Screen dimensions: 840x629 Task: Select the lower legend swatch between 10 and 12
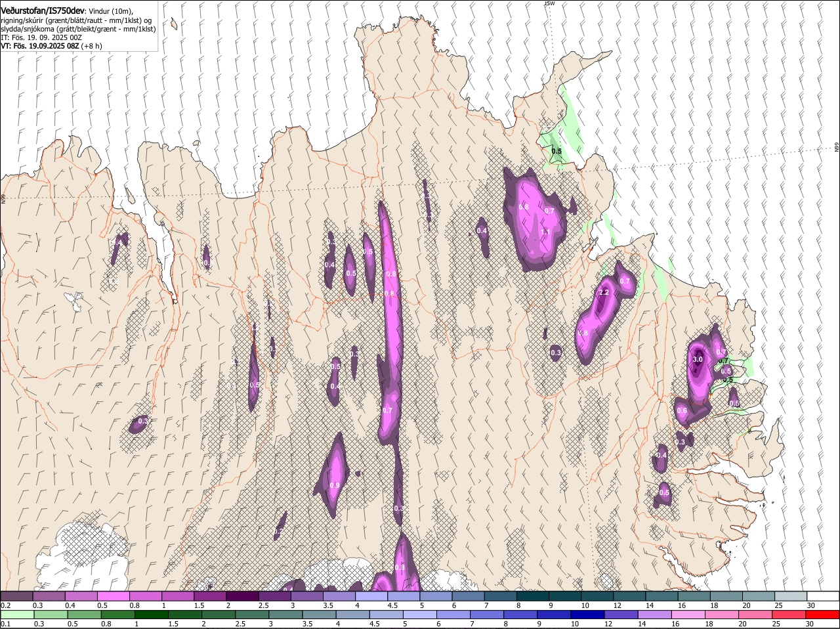[x=586, y=615]
